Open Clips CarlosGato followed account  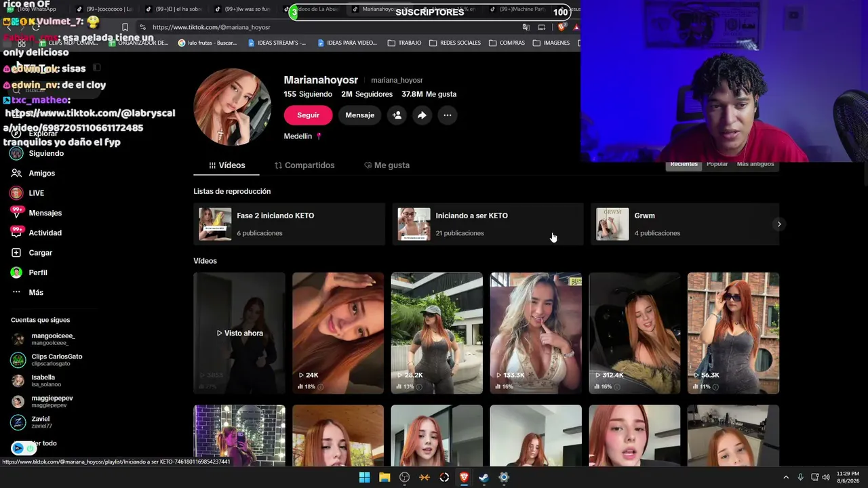pyautogui.click(x=47, y=360)
